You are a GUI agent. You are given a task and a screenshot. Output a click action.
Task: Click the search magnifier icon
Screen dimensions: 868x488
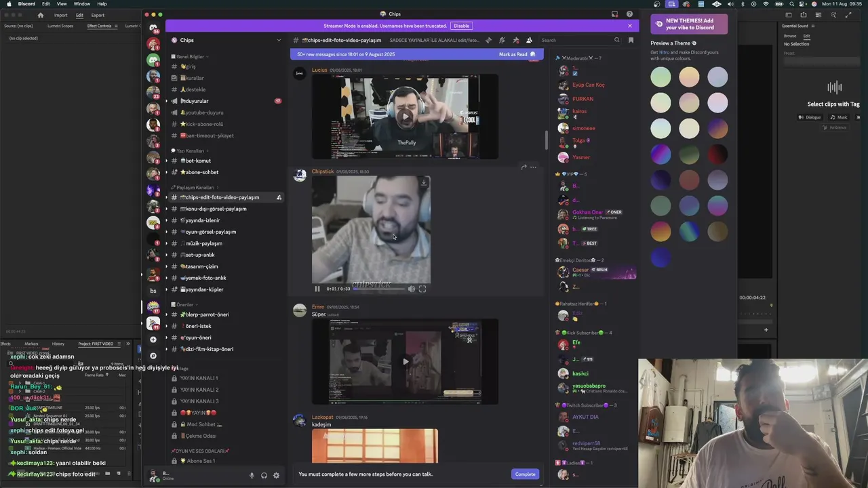pyautogui.click(x=616, y=40)
